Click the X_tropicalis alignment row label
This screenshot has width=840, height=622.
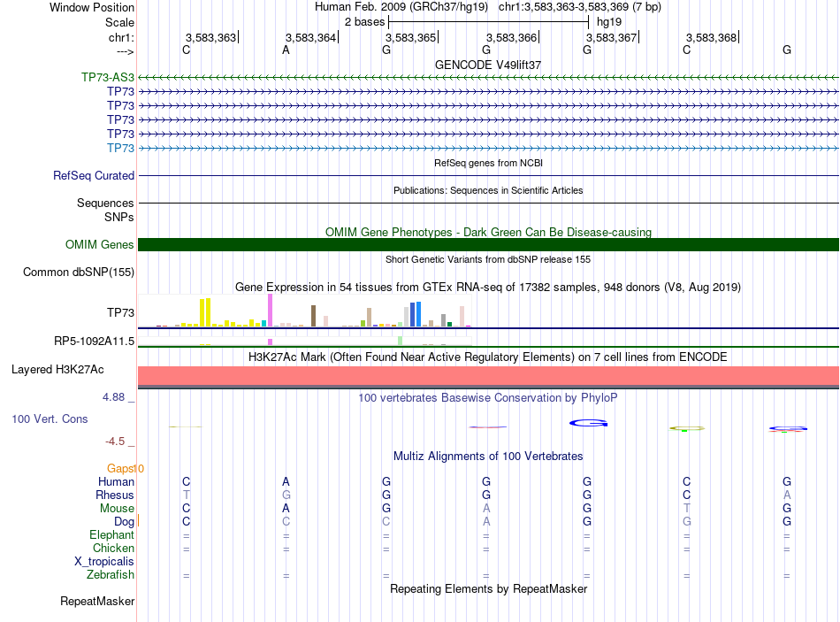tap(104, 562)
